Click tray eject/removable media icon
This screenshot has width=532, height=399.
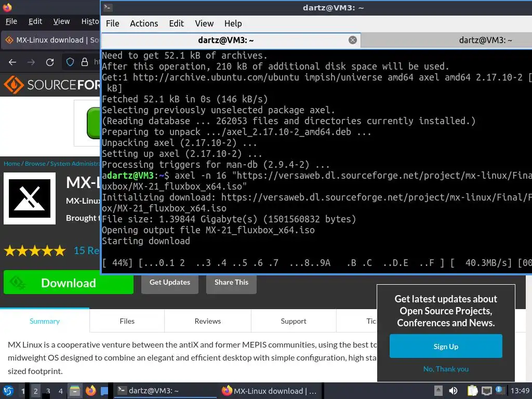438,391
